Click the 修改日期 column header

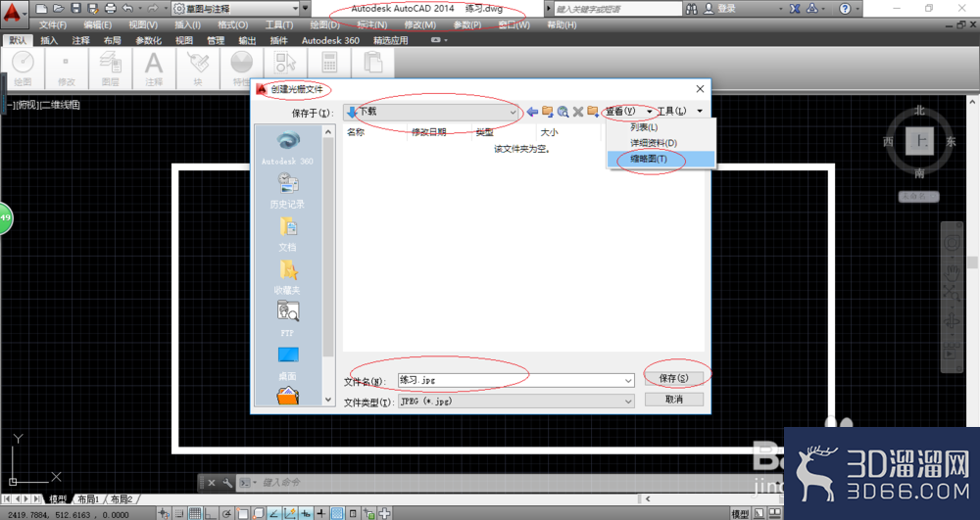click(x=439, y=132)
